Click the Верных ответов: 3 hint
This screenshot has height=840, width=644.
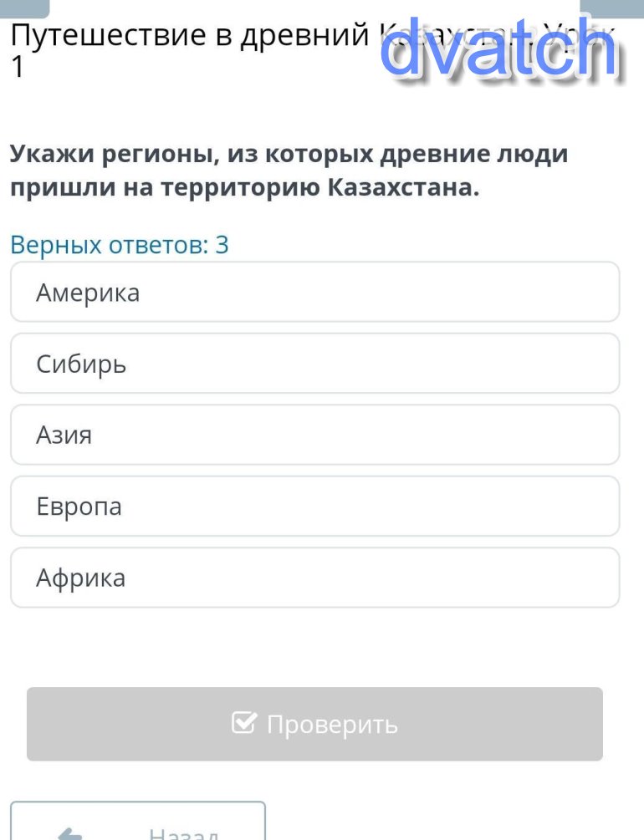[x=119, y=245]
